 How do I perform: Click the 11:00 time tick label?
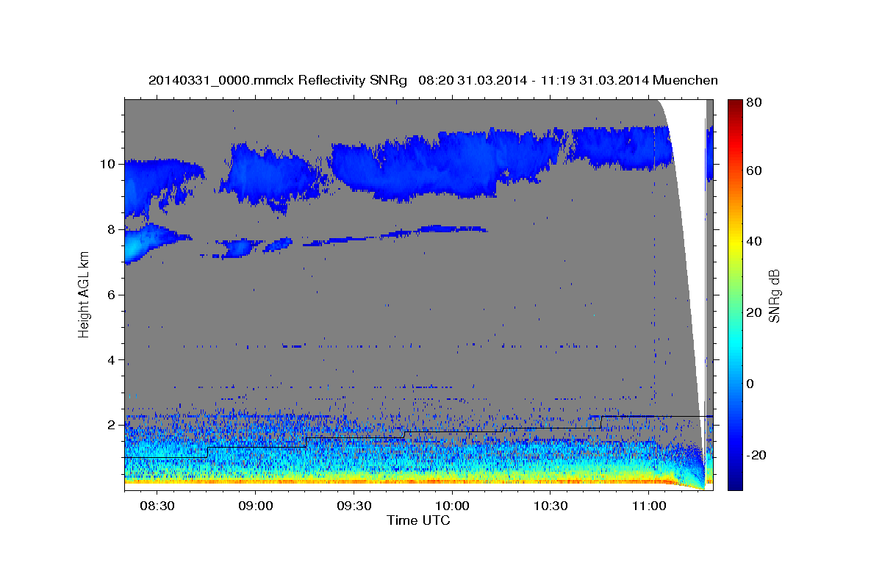pyautogui.click(x=649, y=506)
